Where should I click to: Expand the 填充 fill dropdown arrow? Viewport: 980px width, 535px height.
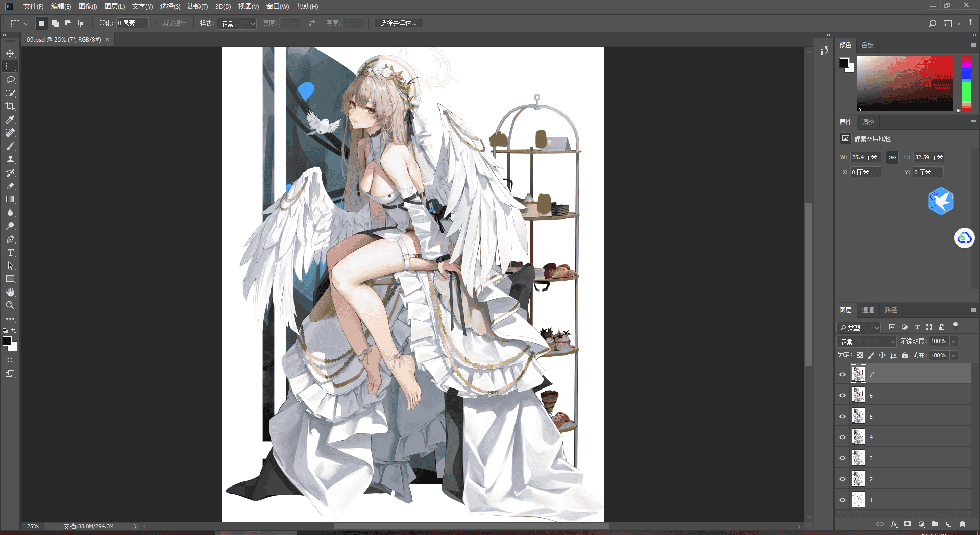[954, 355]
